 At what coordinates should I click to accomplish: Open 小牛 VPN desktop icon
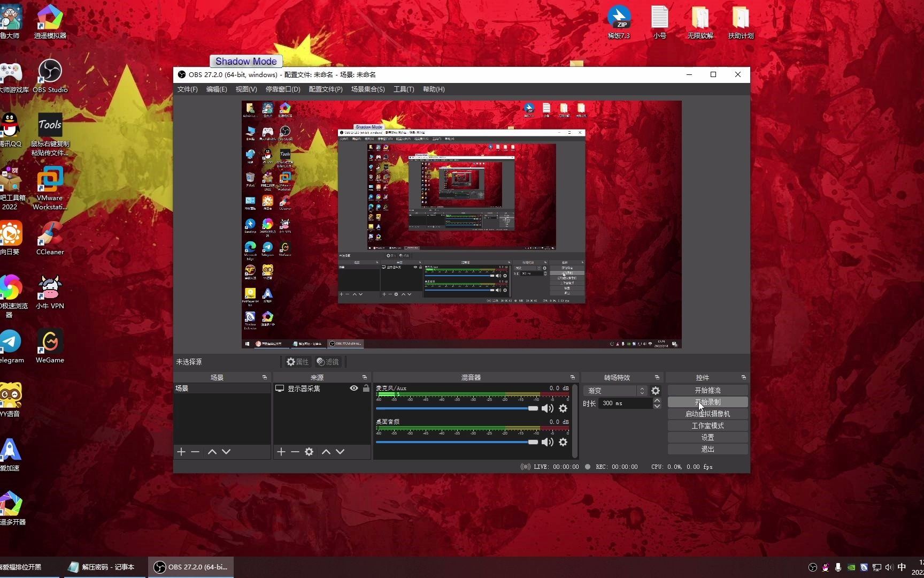50,293
